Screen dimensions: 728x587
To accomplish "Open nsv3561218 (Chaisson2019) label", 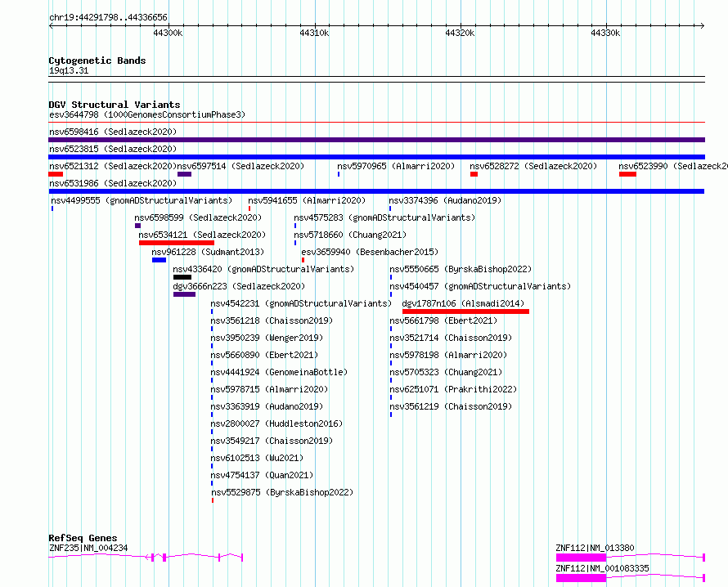I will point(272,320).
